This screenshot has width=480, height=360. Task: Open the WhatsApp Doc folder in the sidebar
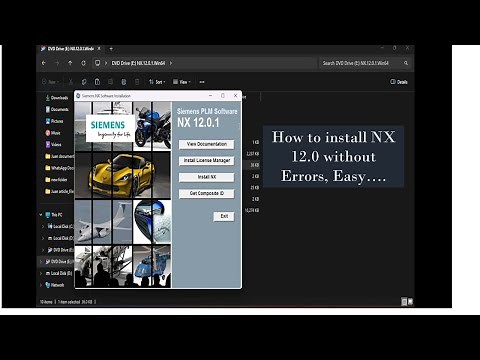point(59,168)
